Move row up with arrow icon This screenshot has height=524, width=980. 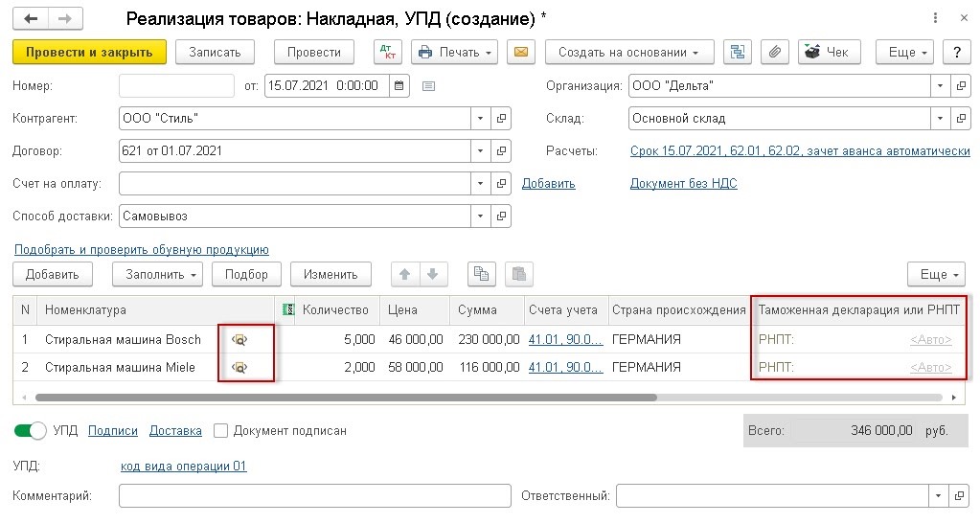click(405, 274)
